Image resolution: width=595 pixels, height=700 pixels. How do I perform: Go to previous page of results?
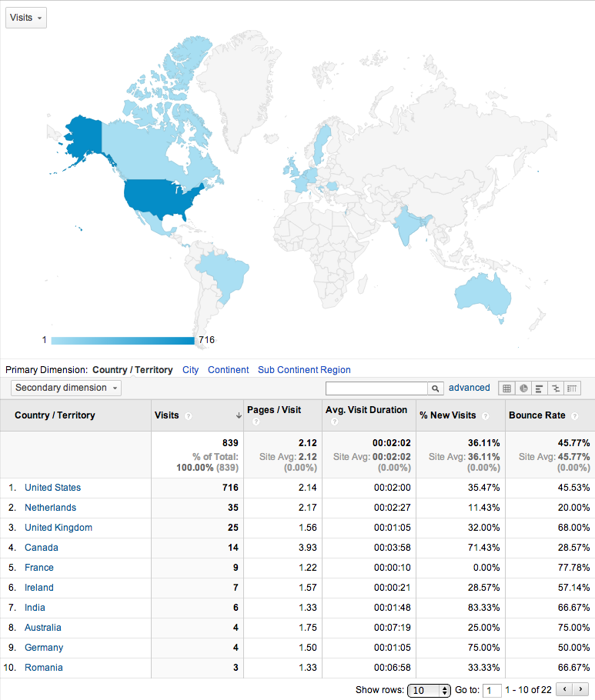tap(564, 689)
